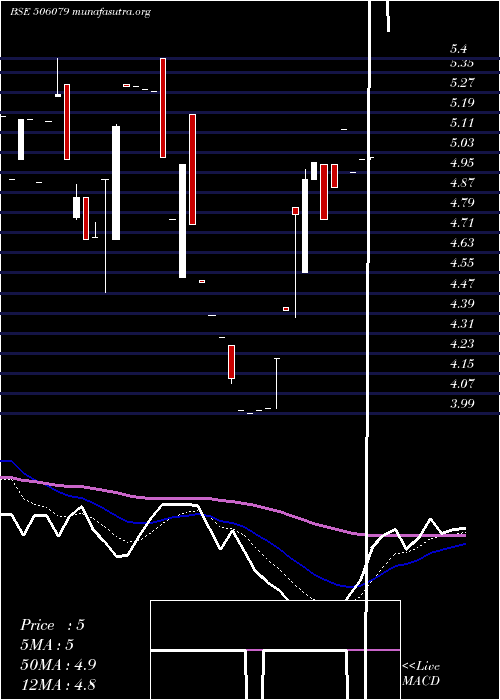Click the 5.19 price axis label

point(462,103)
